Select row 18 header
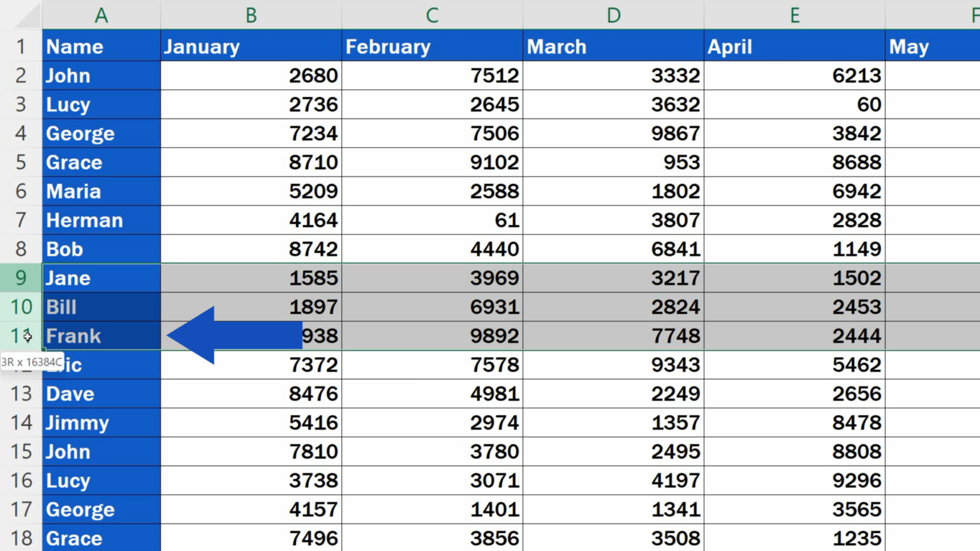980x551 pixels. click(21, 538)
